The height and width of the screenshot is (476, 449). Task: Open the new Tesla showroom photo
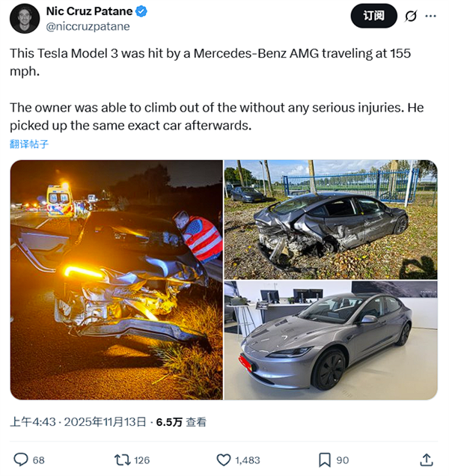[x=330, y=341]
